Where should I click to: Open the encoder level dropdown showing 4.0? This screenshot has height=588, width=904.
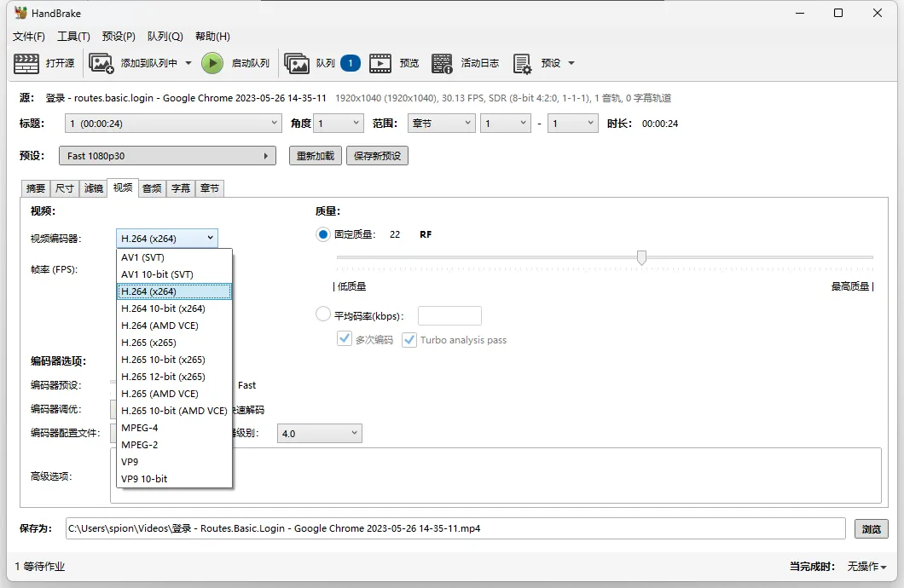pos(320,433)
